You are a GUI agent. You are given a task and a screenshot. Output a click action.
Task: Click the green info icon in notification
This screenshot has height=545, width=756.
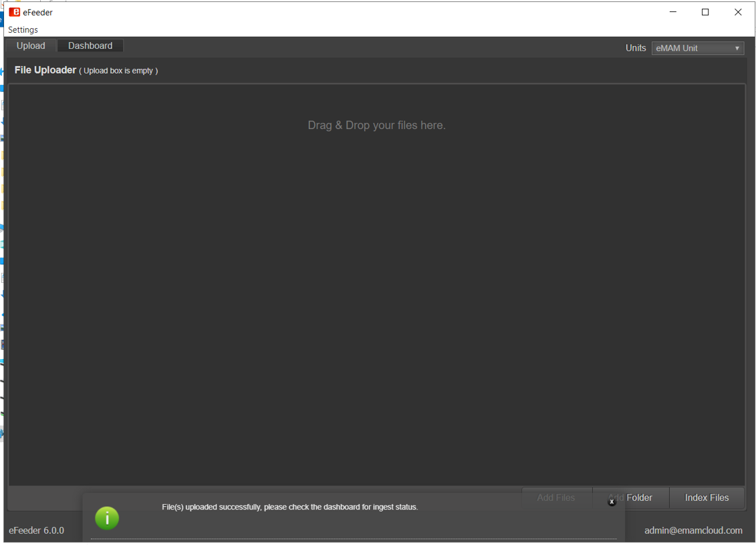tap(107, 518)
